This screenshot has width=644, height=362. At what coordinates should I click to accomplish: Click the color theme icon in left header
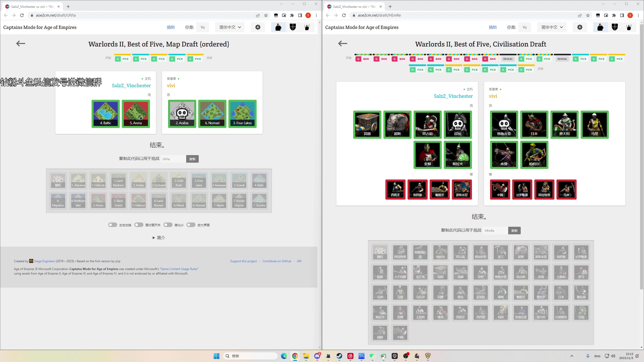pyautogui.click(x=258, y=27)
